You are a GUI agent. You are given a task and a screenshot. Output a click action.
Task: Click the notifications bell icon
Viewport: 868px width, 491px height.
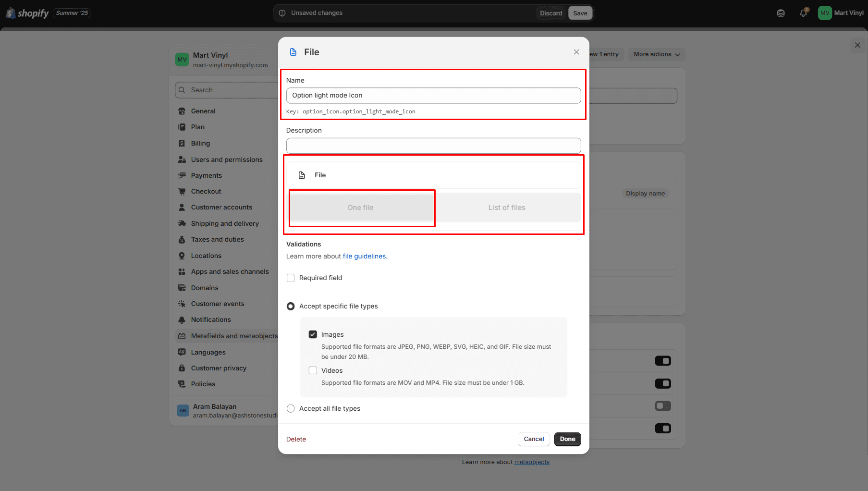point(803,13)
